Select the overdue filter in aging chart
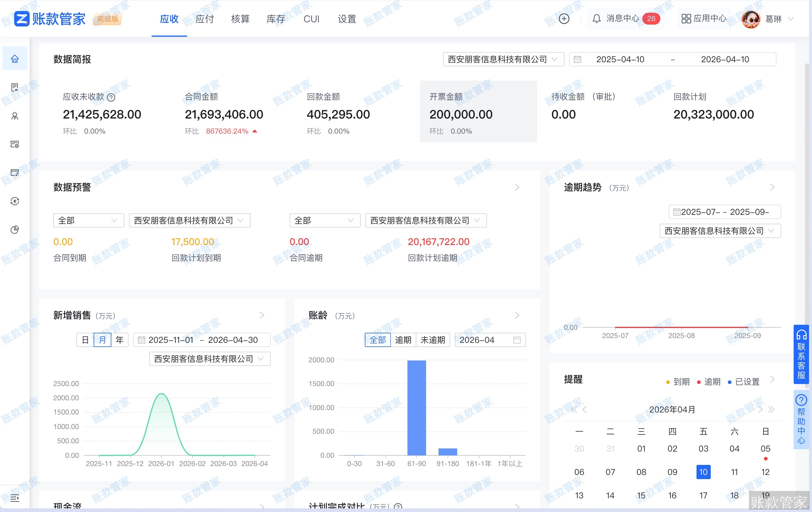Screen dimensions: 812x512 coord(403,340)
